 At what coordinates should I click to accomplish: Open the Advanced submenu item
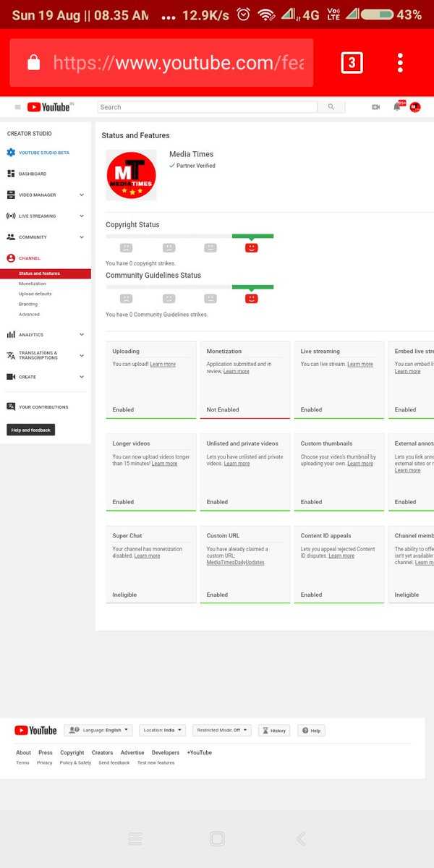(x=29, y=315)
